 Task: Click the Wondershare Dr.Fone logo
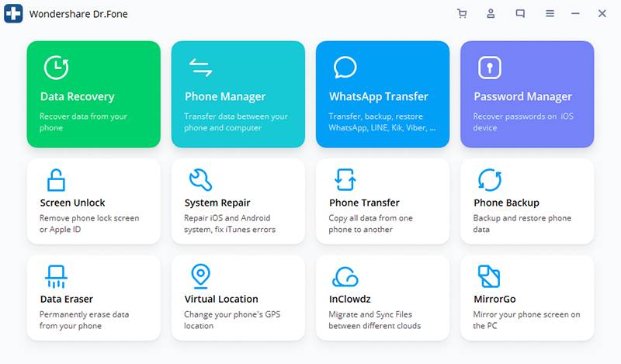pyautogui.click(x=13, y=14)
